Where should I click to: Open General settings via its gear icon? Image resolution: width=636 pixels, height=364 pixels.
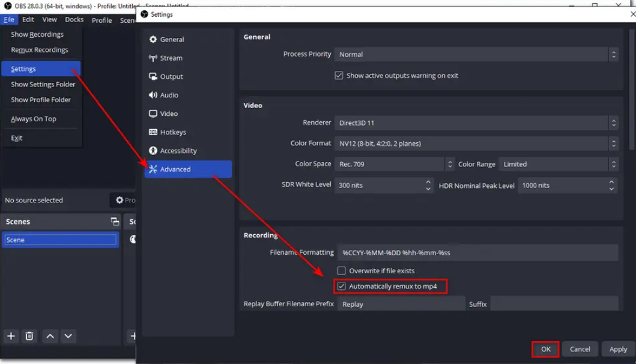pos(153,40)
